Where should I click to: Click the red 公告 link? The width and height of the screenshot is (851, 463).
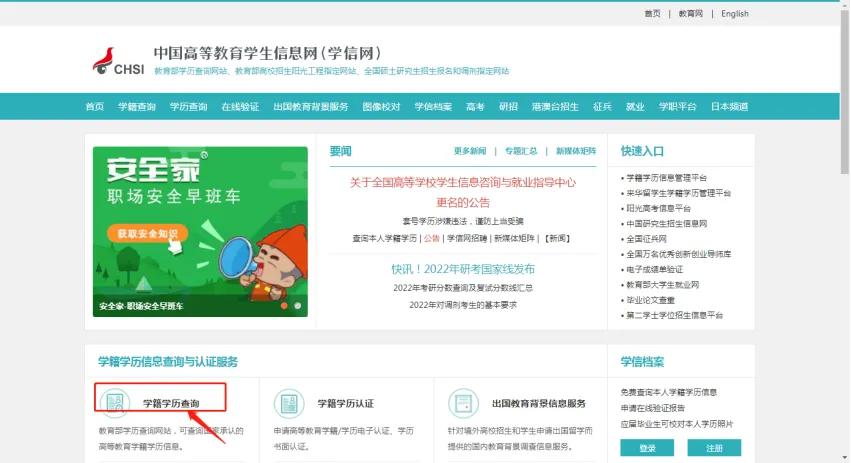coord(431,238)
